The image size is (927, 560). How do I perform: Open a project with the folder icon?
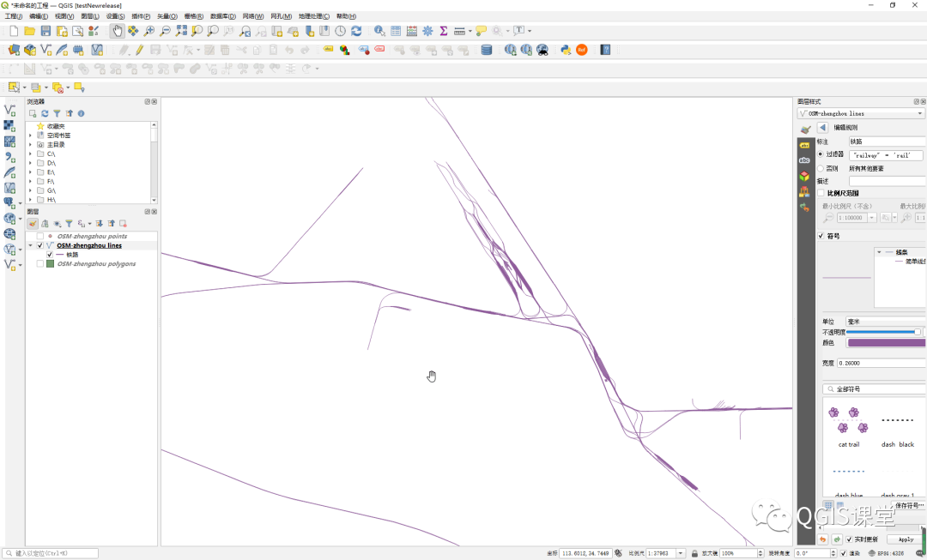tap(29, 31)
